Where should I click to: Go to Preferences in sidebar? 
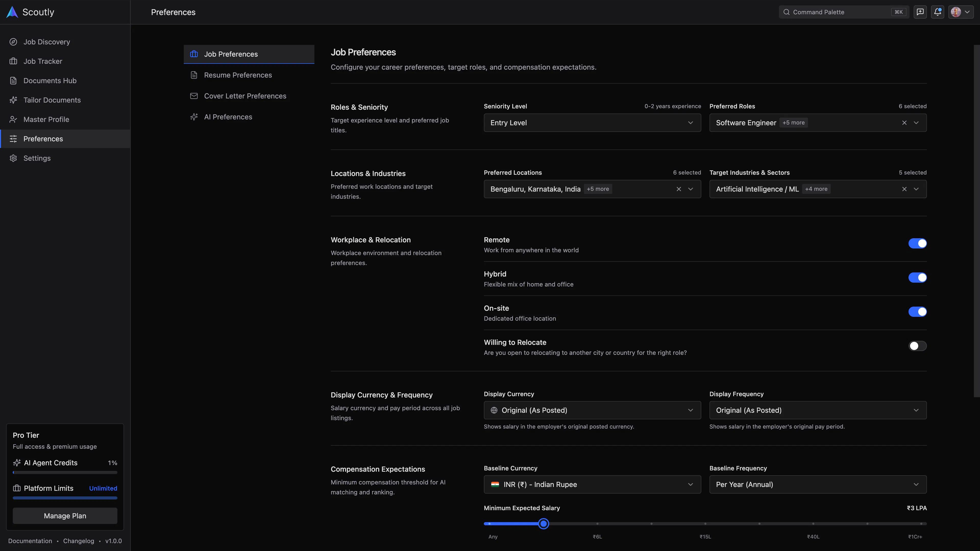pyautogui.click(x=65, y=139)
